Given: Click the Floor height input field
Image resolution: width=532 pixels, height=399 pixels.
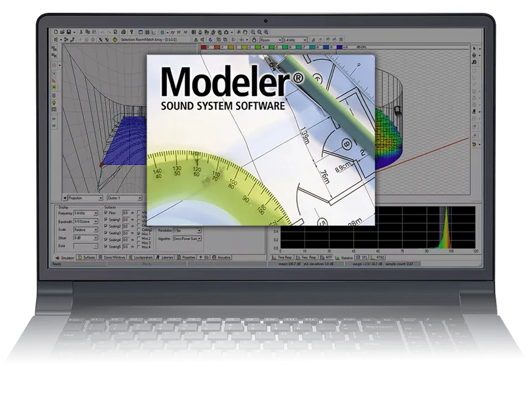Looking at the screenshot, I should pyautogui.click(x=126, y=213).
